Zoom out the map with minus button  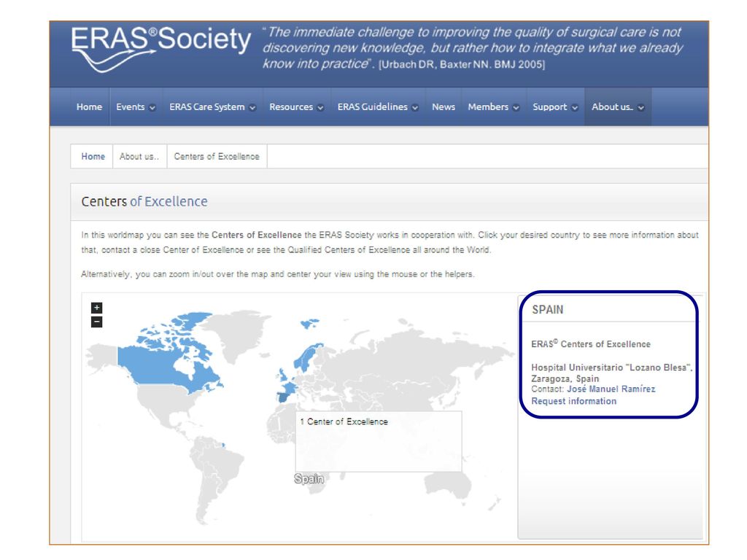[x=97, y=322]
